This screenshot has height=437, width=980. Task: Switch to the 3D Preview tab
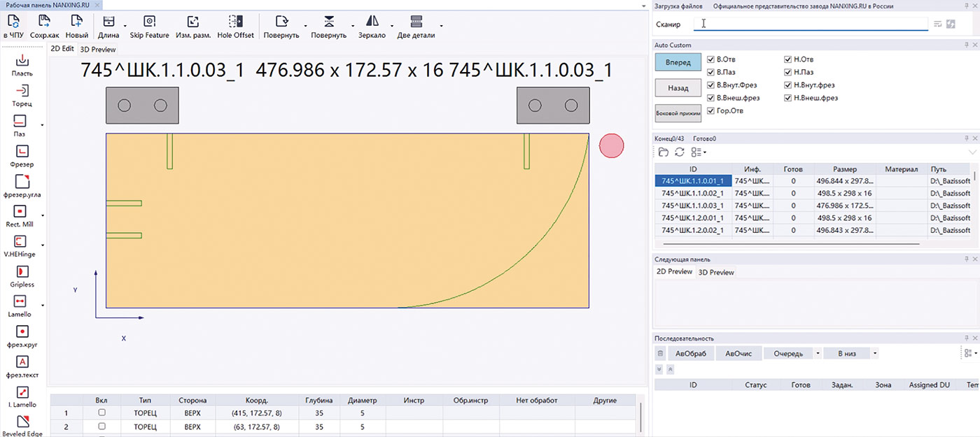click(97, 50)
